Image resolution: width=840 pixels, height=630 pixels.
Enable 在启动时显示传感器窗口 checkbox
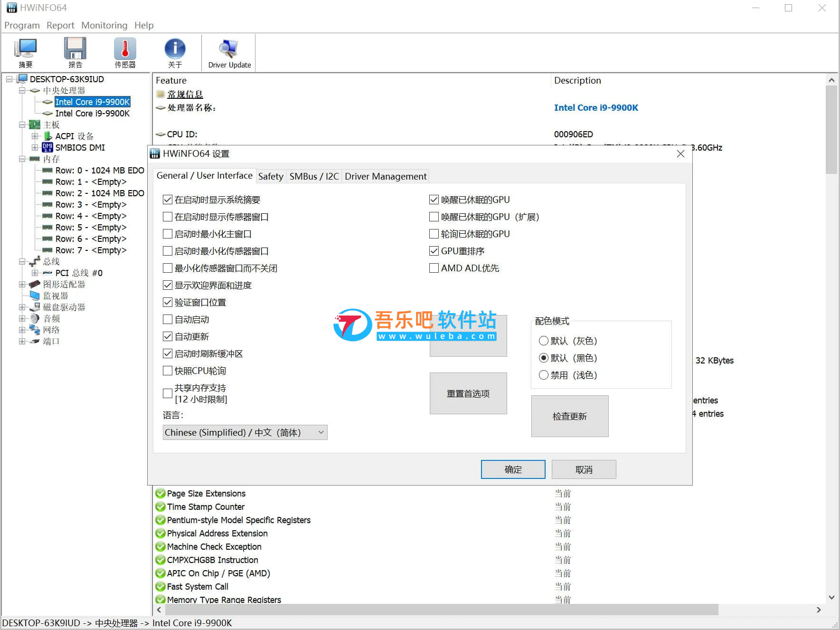pyautogui.click(x=167, y=217)
